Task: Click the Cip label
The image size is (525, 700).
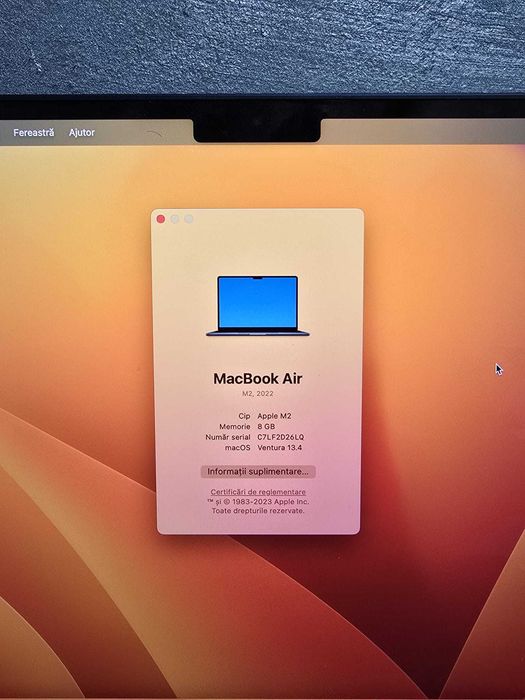Action: (x=244, y=416)
